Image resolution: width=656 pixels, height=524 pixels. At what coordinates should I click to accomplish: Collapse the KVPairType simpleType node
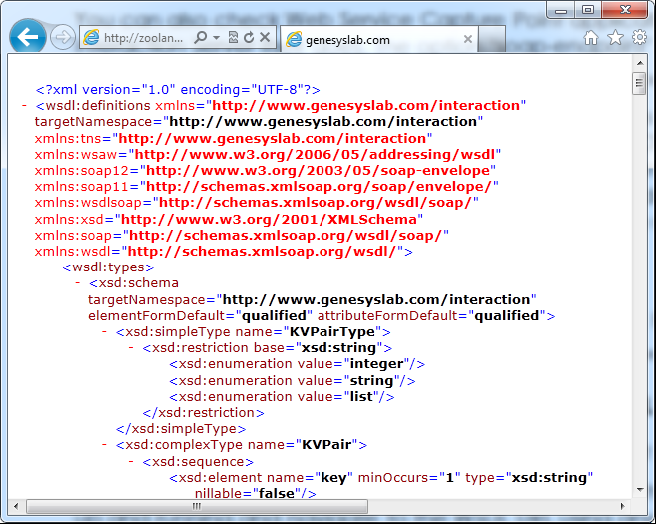click(105, 331)
